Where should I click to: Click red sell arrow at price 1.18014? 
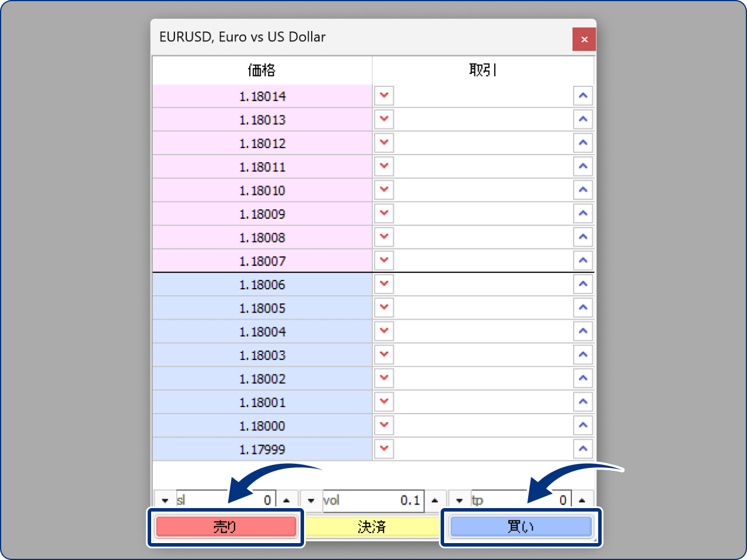384,96
